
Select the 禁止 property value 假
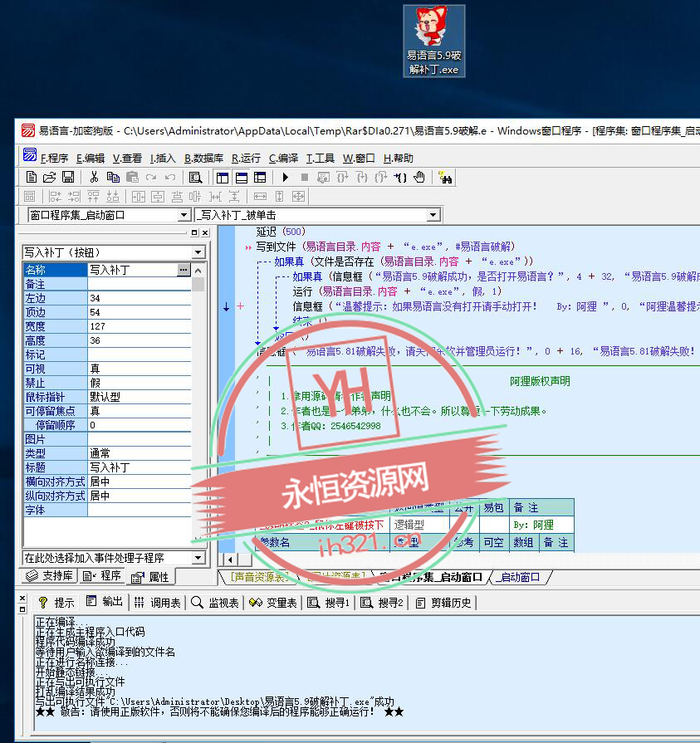[x=140, y=383]
